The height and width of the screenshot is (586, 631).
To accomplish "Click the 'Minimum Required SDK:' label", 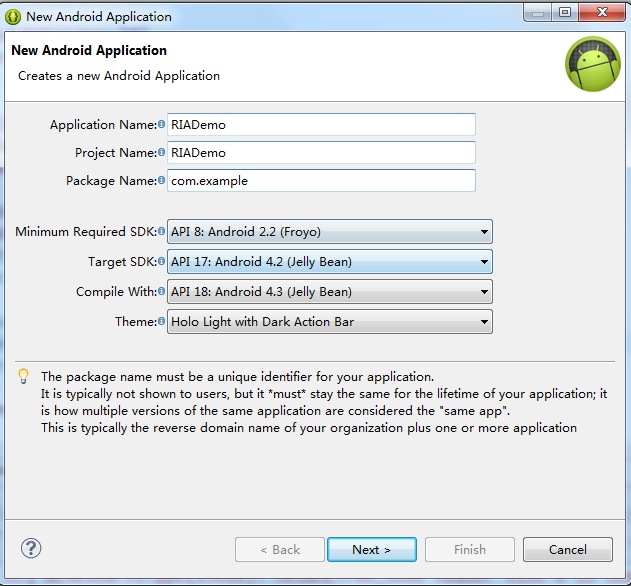I will tap(86, 231).
